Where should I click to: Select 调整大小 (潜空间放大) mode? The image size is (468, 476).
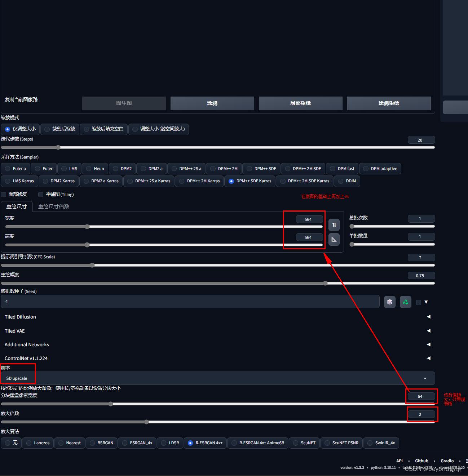tap(159, 129)
